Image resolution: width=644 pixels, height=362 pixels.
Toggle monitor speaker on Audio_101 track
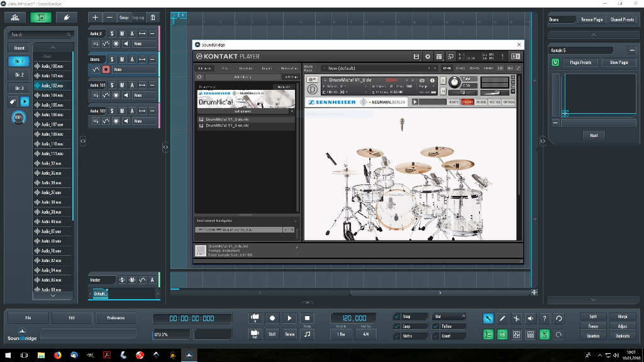pos(126,96)
